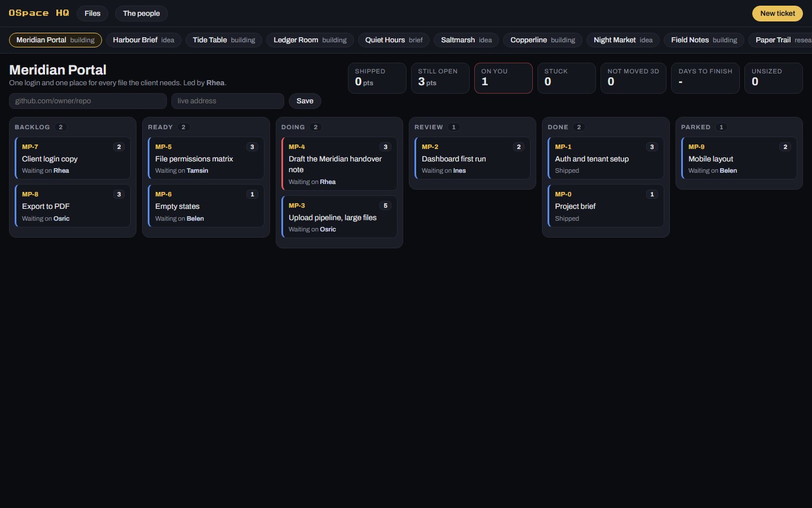Open ticket MP-4 Meridian handover note
812x508 pixels.
click(339, 164)
